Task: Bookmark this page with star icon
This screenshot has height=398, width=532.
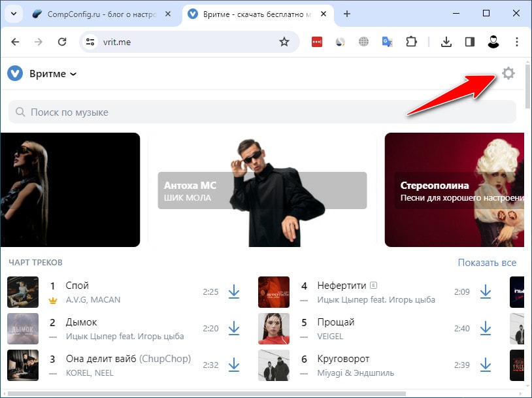Action: coord(284,42)
